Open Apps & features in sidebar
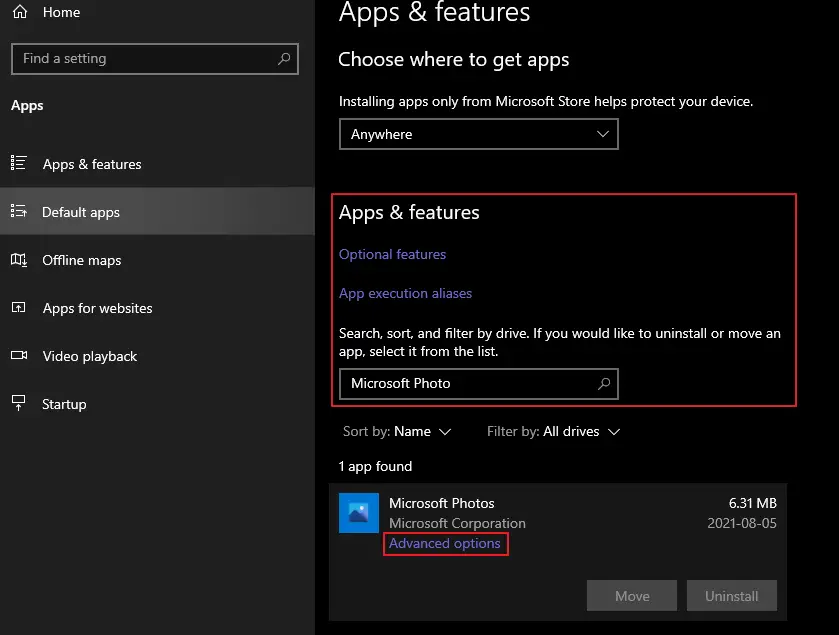 (x=157, y=164)
